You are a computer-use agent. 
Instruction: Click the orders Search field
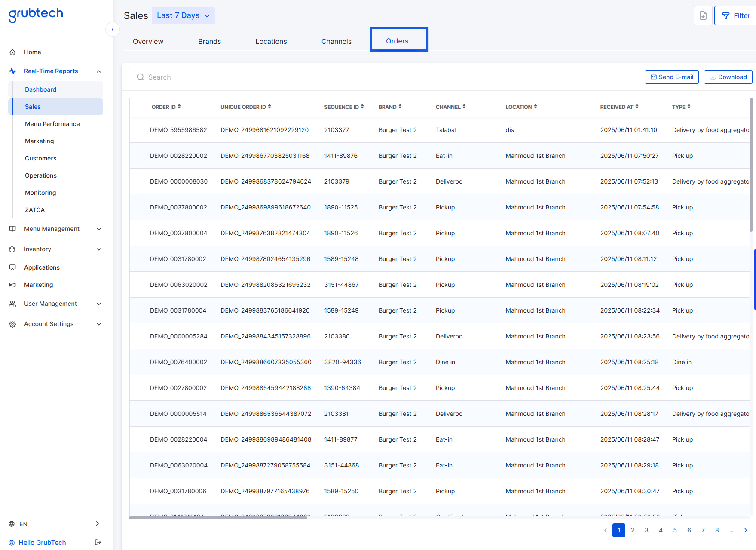tap(186, 77)
